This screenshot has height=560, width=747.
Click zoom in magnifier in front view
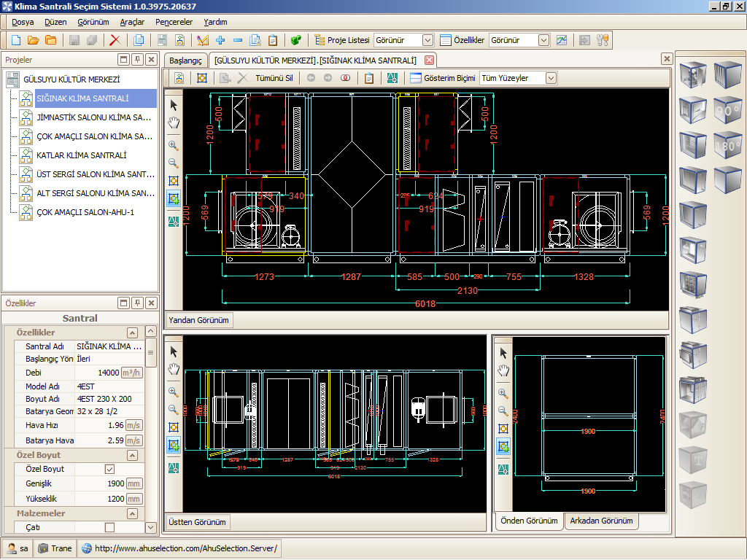[503, 393]
